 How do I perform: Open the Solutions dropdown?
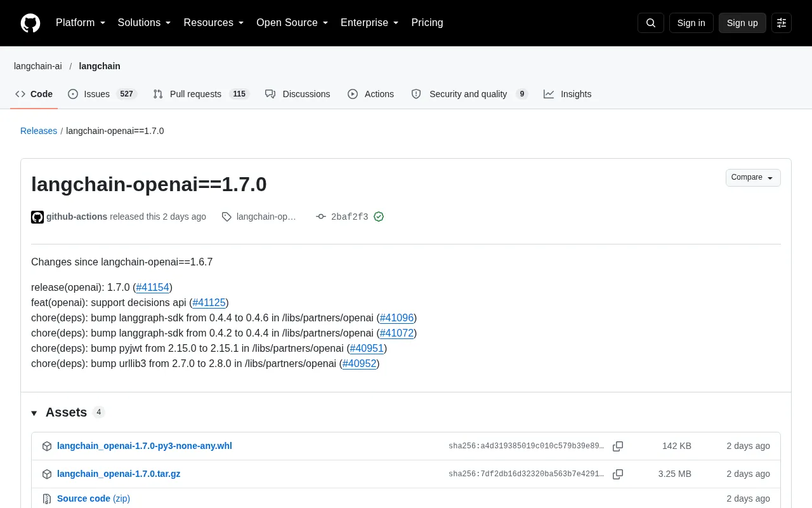tap(145, 23)
